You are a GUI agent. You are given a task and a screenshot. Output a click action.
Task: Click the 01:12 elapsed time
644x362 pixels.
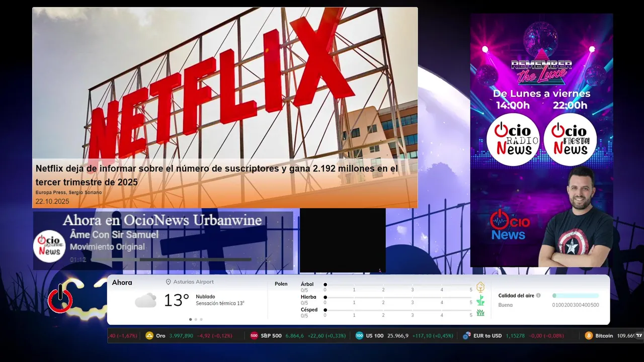coord(78,260)
